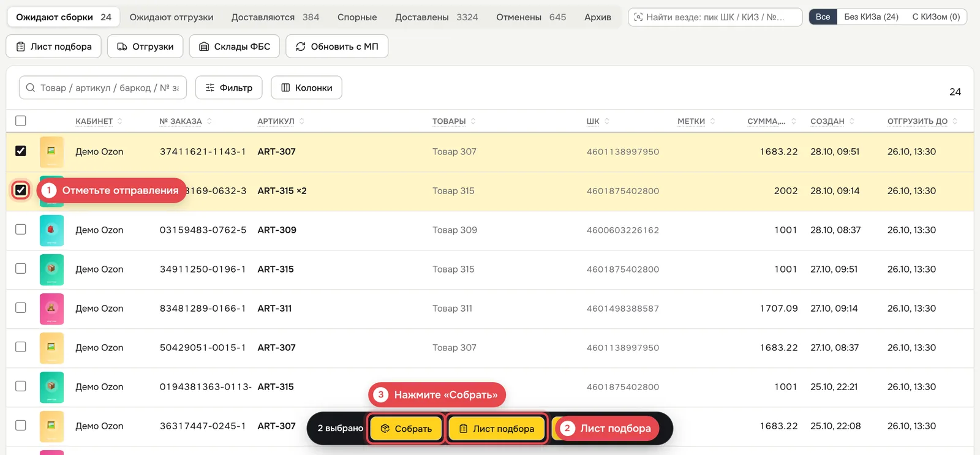Open thumbnail of order 34911250-0196-1
This screenshot has width=980, height=455.
click(51, 269)
